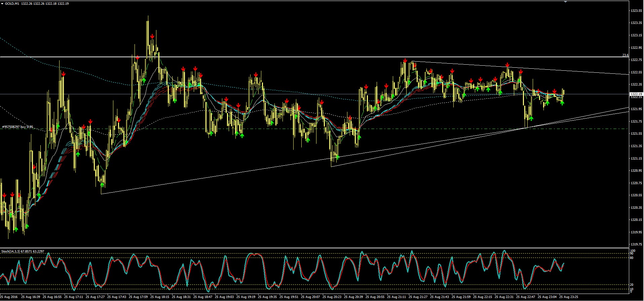Click the 25 Aug 20:55 time label
Screen dimensions: 644x301
(375, 297)
